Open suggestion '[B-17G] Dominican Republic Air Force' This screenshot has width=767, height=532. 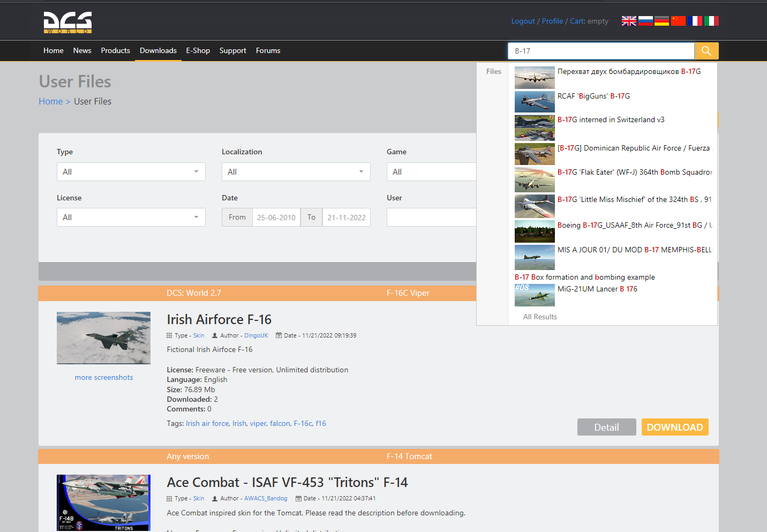(635, 148)
